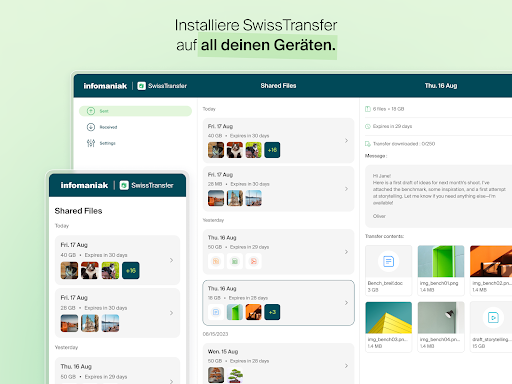Click the Received download-arrow icon in sidebar
The image size is (512, 384).
[91, 127]
